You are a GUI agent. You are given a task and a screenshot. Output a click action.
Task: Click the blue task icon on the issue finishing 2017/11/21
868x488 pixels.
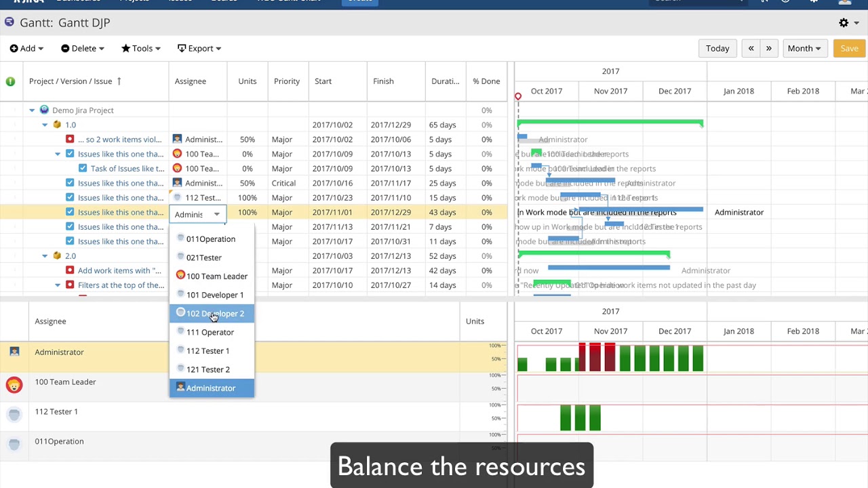click(x=70, y=226)
